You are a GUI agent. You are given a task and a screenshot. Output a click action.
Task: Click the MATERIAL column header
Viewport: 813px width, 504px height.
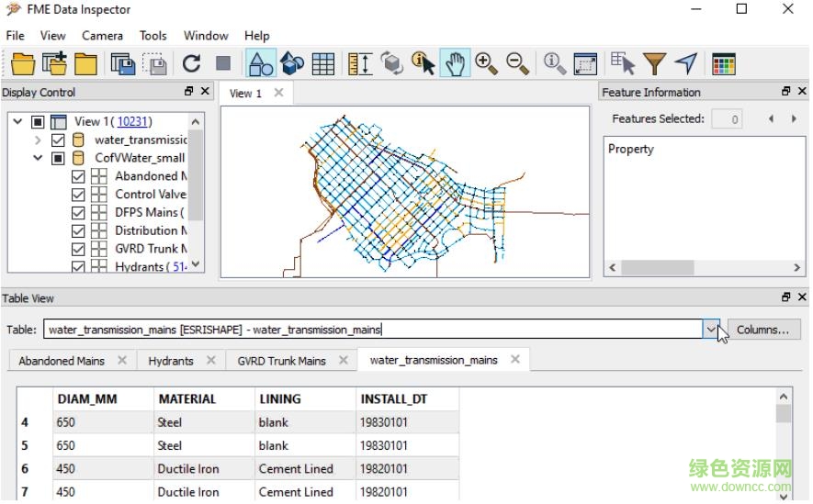coord(187,399)
